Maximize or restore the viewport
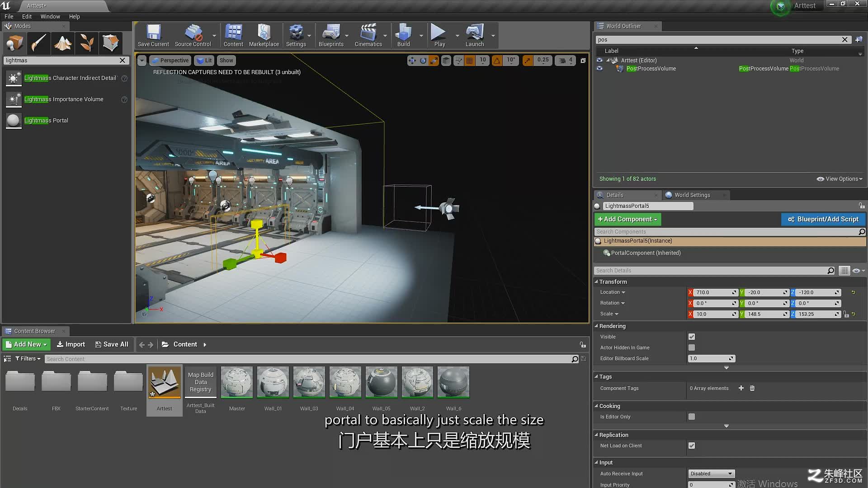Screen dimensions: 868x488 click(x=583, y=61)
